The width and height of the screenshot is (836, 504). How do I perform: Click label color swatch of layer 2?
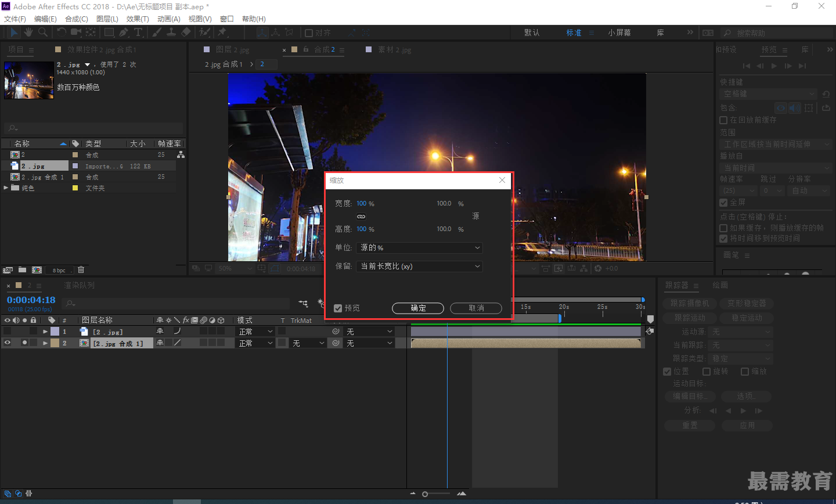pyautogui.click(x=55, y=343)
